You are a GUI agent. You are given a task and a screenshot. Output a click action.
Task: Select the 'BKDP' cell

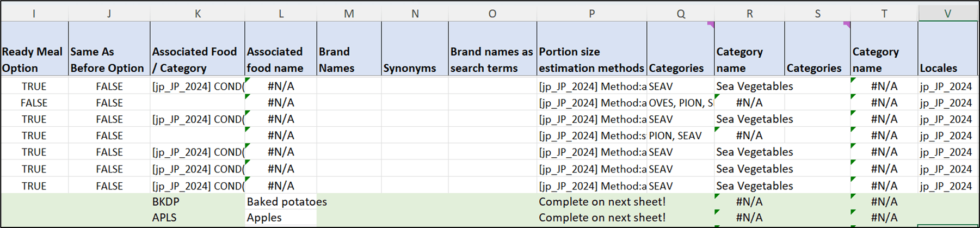(x=198, y=201)
